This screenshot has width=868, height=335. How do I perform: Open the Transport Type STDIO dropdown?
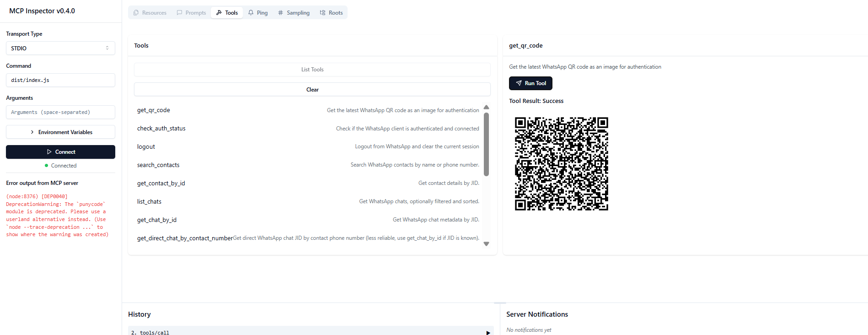pos(60,48)
